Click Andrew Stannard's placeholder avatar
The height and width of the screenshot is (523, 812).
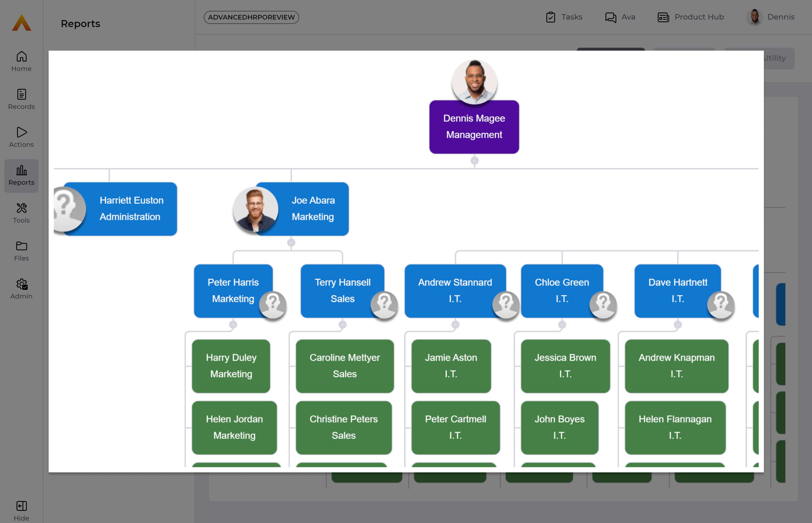click(x=506, y=305)
